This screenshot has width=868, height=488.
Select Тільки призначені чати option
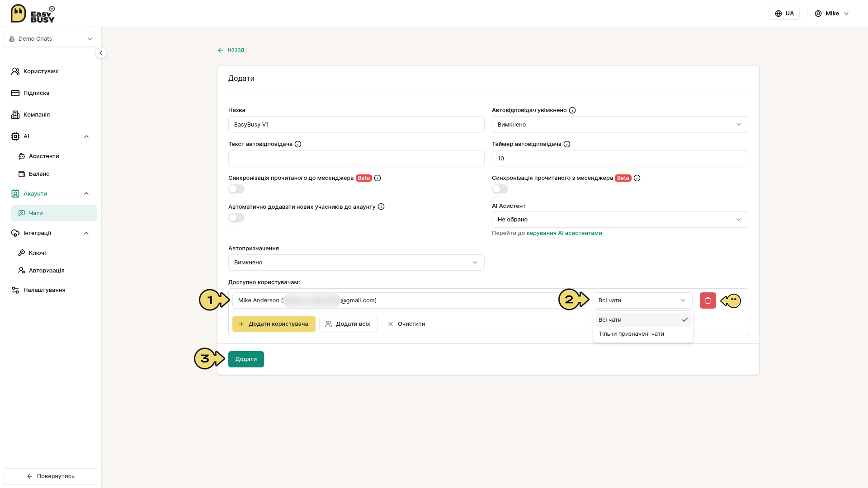coord(643,334)
